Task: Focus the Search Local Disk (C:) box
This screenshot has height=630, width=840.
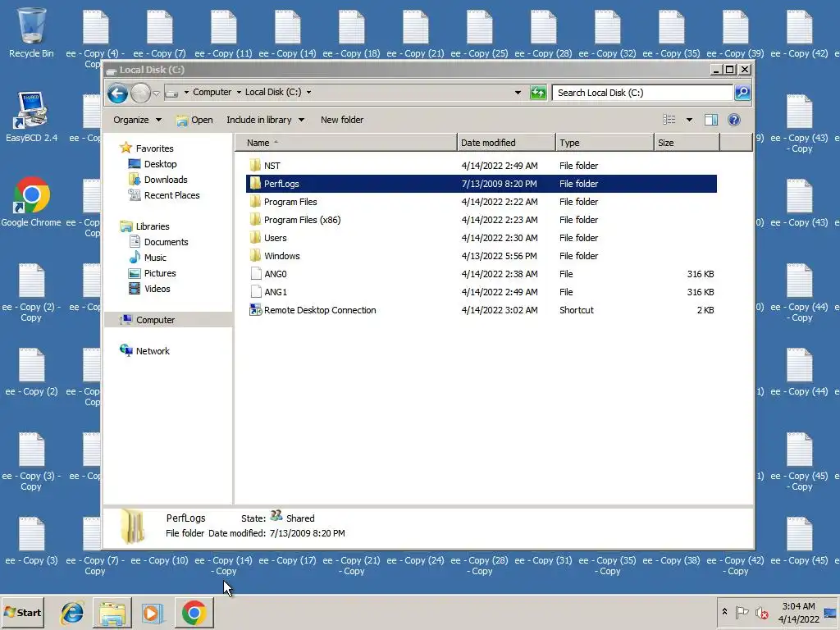Action: tap(641, 93)
